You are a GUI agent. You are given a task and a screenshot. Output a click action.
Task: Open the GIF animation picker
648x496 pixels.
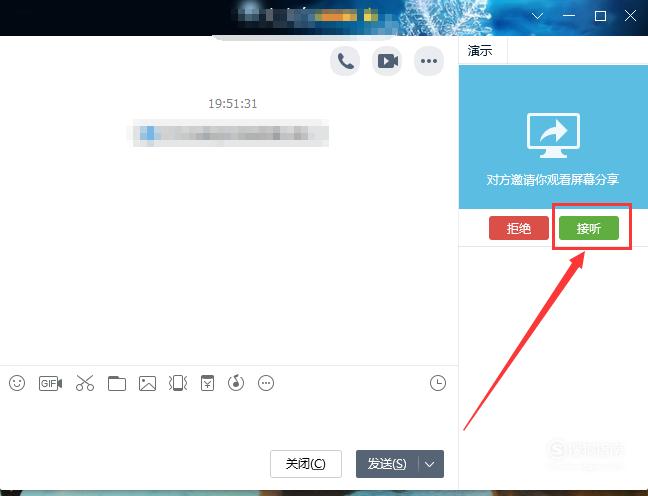50,383
